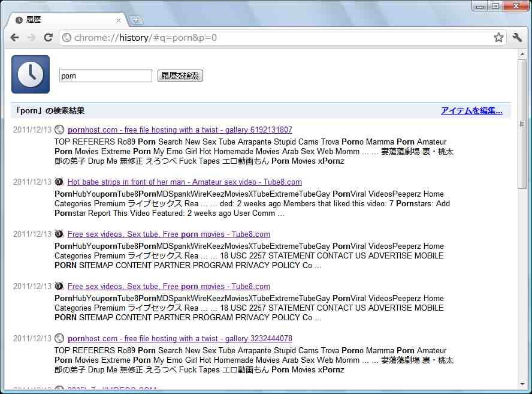The height and width of the screenshot is (394, 532).
Task: Click the date beside gallery 6192131807
Action: [x=32, y=130]
